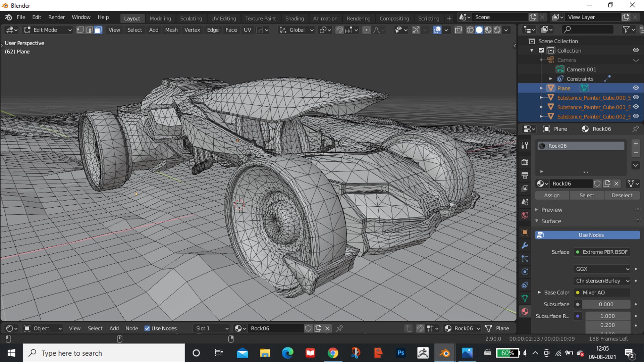
Task: Switch to rendered viewport shading
Action: [497, 30]
